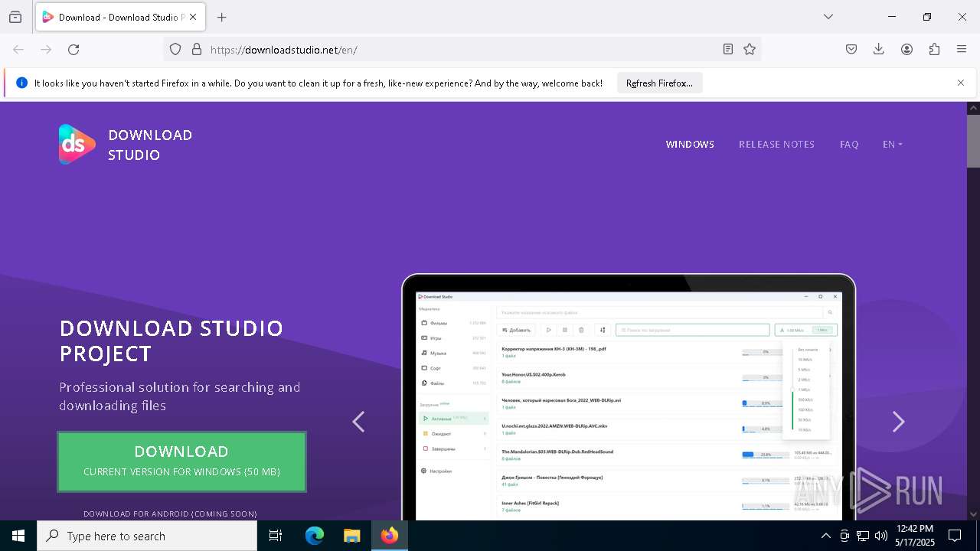980x551 pixels.
Task: Open Firefox downloads panel icon
Action: 879,49
